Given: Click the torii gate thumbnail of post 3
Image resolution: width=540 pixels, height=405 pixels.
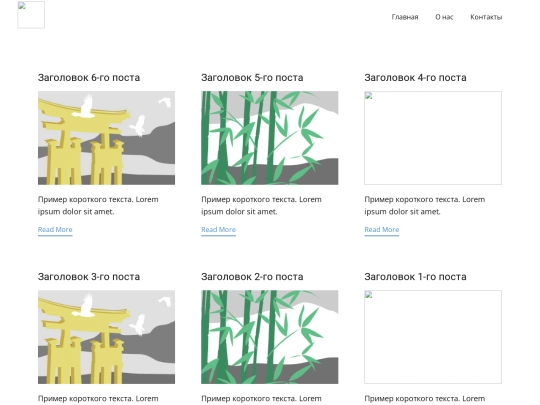Looking at the screenshot, I should click(106, 337).
